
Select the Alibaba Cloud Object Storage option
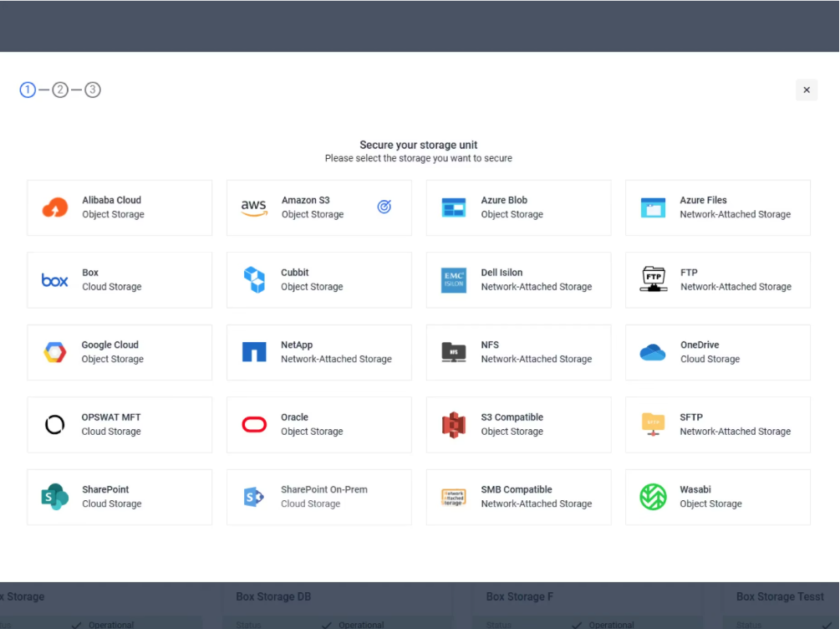pyautogui.click(x=119, y=207)
